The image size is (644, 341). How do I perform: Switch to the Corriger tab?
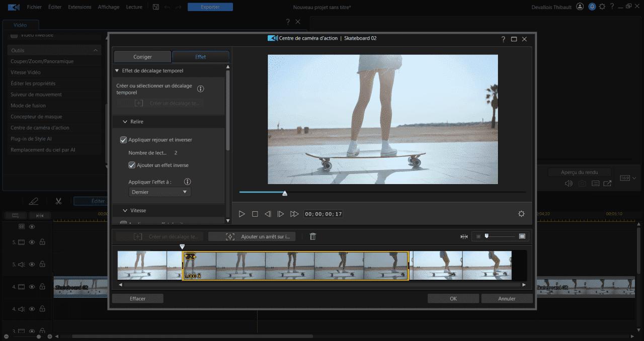[x=142, y=56]
